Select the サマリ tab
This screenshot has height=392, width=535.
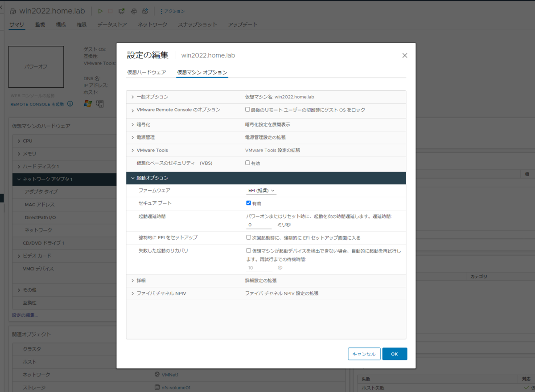click(17, 24)
